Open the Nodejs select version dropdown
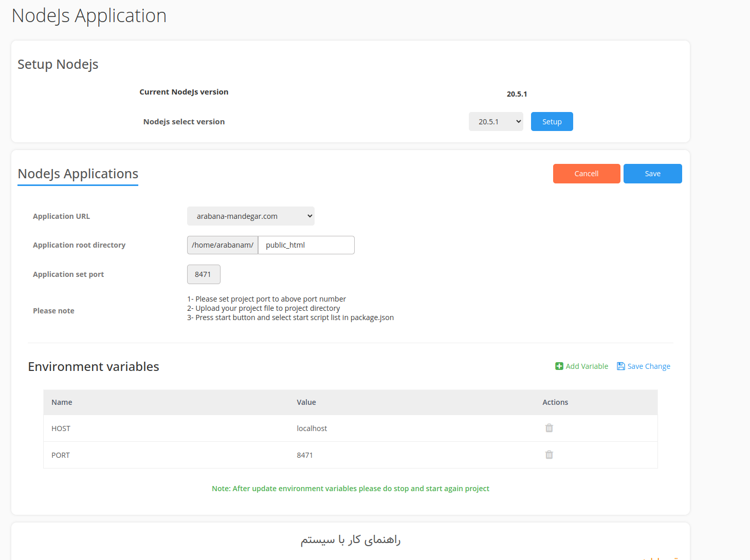The height and width of the screenshot is (560, 750). 496,122
